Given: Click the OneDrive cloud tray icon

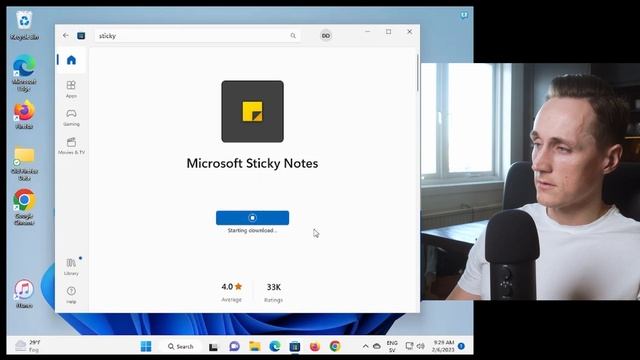Looking at the screenshot, I should (377, 346).
